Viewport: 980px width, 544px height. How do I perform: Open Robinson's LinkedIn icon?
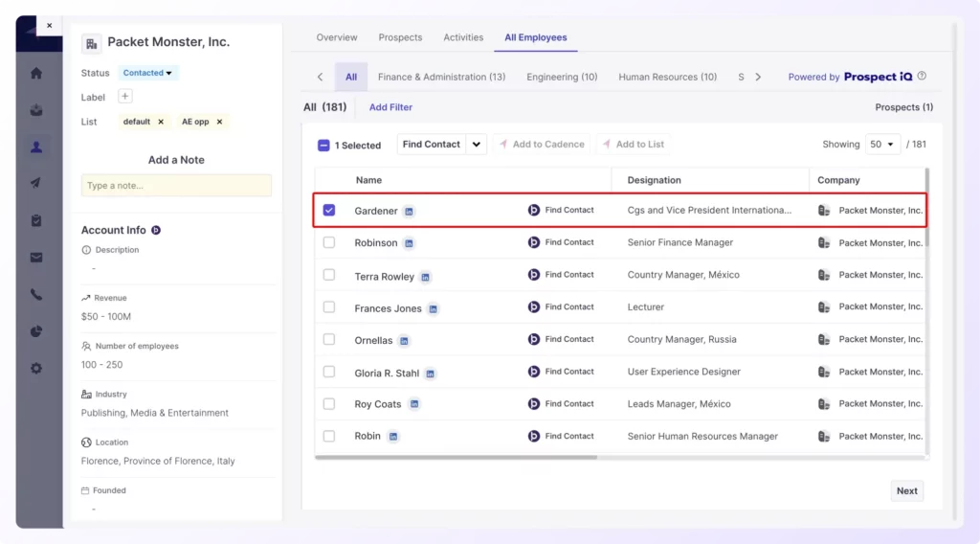pyautogui.click(x=409, y=243)
